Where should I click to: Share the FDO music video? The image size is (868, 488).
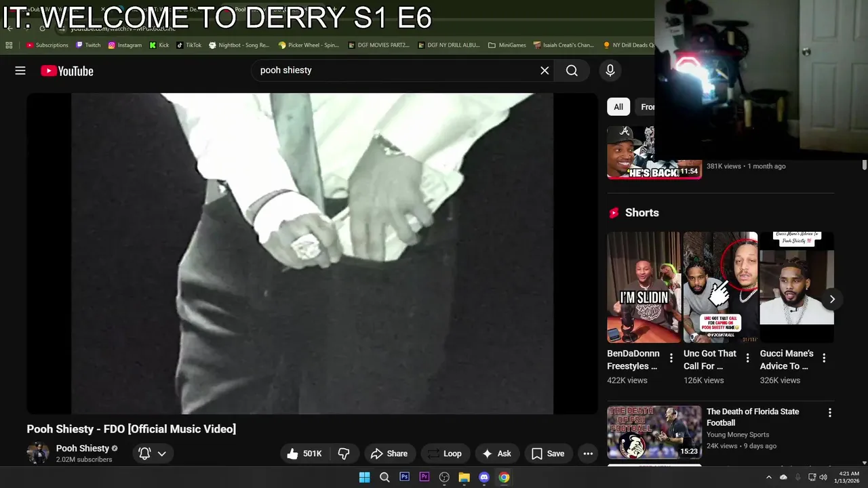(x=389, y=453)
